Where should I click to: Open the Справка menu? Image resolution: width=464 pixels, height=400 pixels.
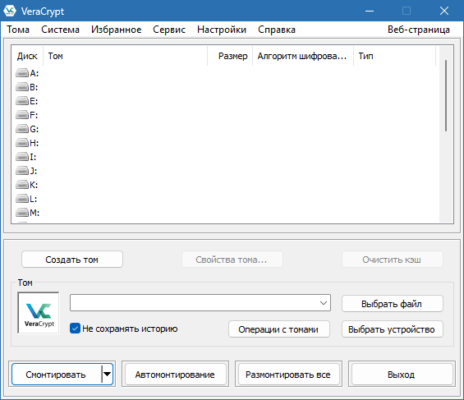tap(276, 30)
